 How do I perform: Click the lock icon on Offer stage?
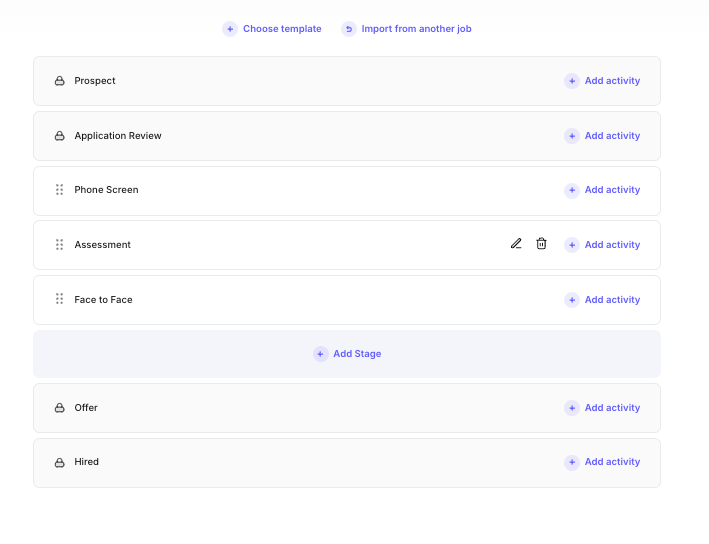click(59, 408)
